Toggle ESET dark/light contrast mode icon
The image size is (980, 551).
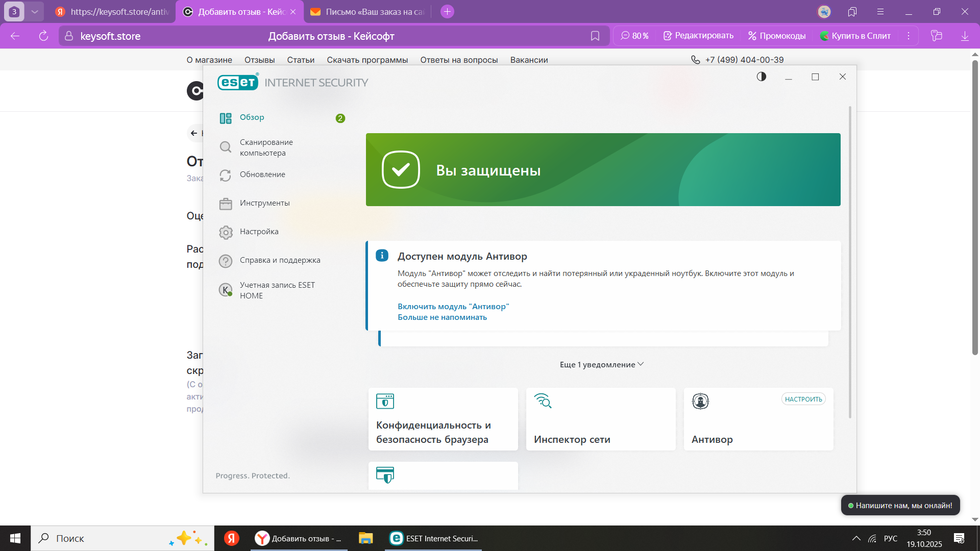761,77
